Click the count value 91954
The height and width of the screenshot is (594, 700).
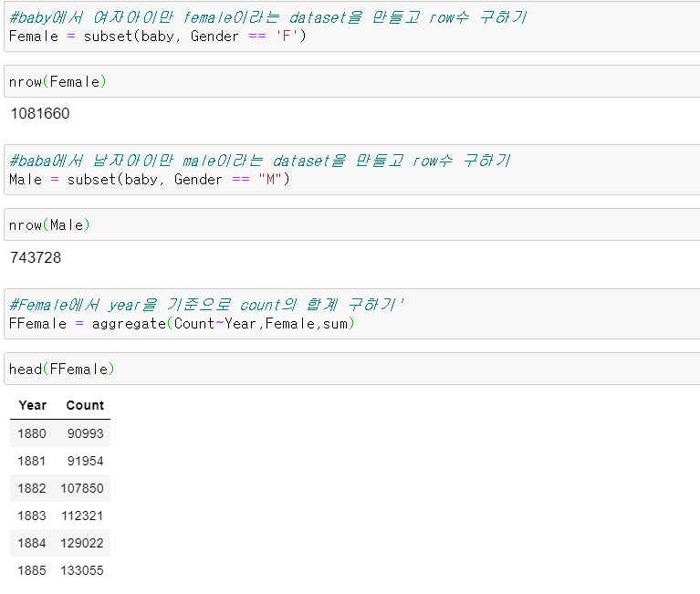[85, 461]
